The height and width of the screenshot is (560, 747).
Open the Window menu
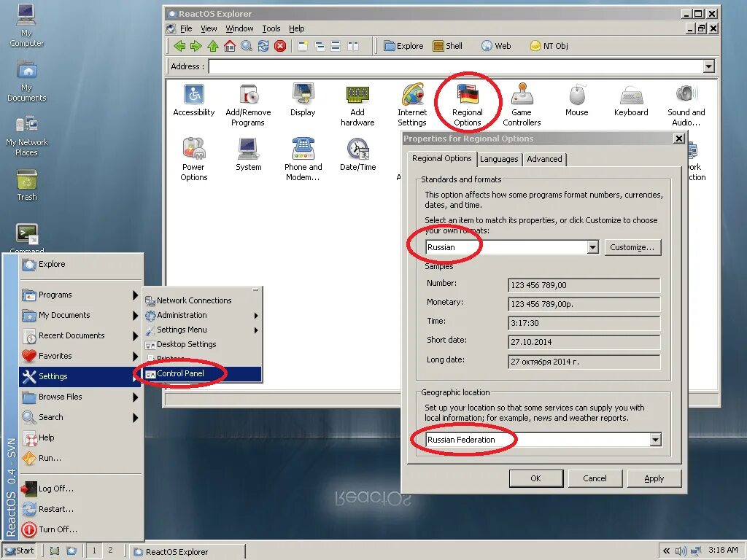(239, 28)
